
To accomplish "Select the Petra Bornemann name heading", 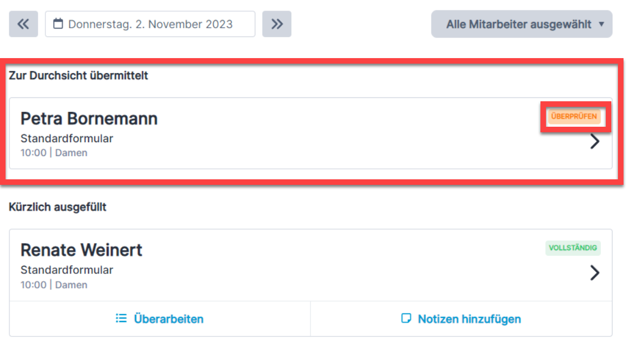I will (89, 118).
